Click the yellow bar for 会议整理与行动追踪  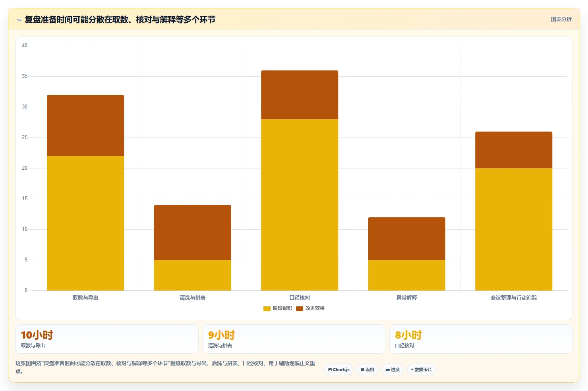(x=514, y=229)
